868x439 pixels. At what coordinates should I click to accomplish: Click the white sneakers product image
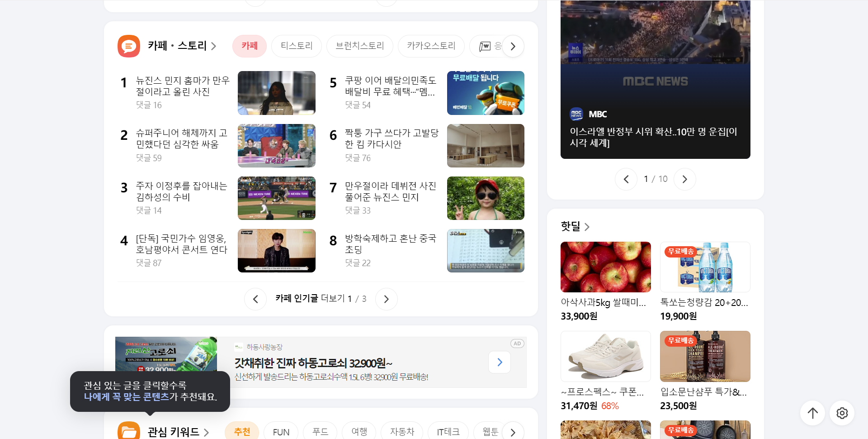(x=606, y=356)
